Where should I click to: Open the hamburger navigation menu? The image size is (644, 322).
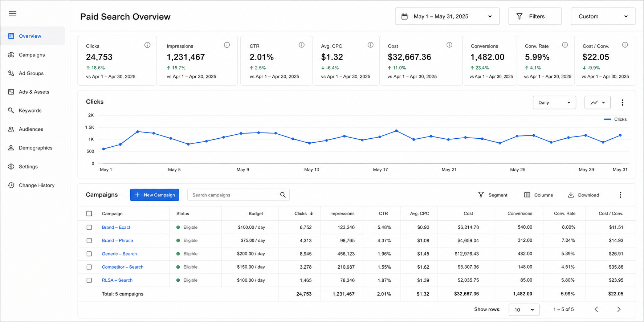[x=13, y=14]
